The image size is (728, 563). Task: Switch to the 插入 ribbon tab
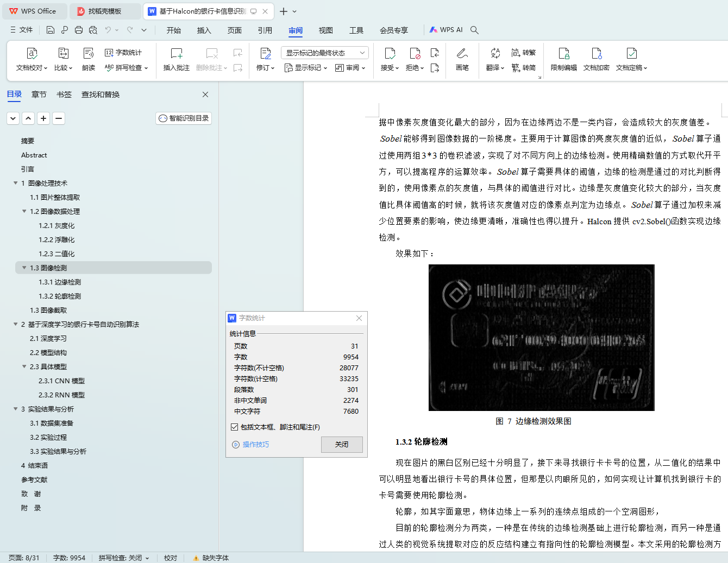[204, 30]
